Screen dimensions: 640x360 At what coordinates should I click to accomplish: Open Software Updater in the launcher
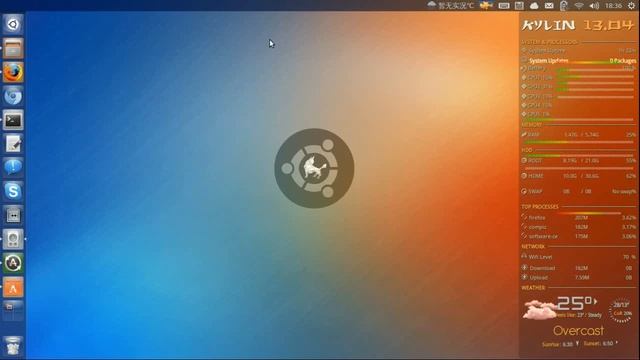(13, 263)
